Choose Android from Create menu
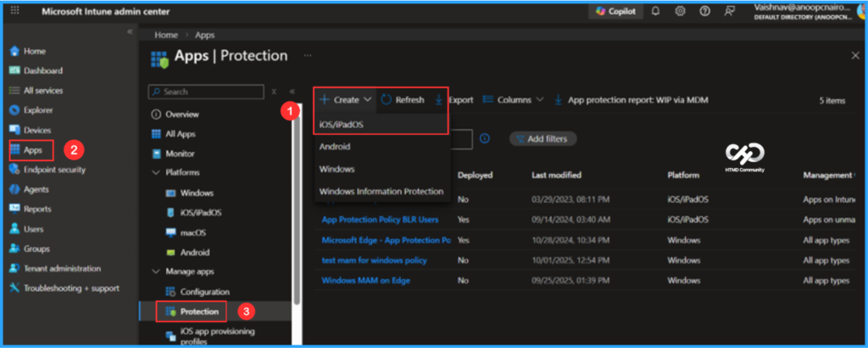Image resolution: width=868 pixels, height=348 pixels. [382, 147]
